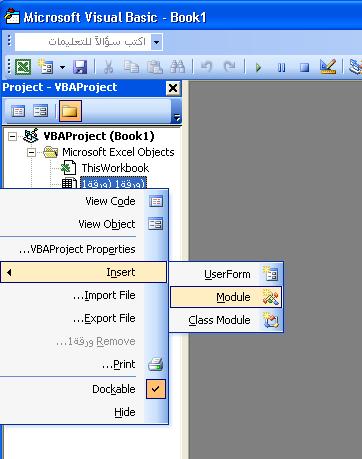Screen dimensions: 362x459
Task: Click View Code icon in Project panel
Action: pyautogui.click(x=18, y=111)
